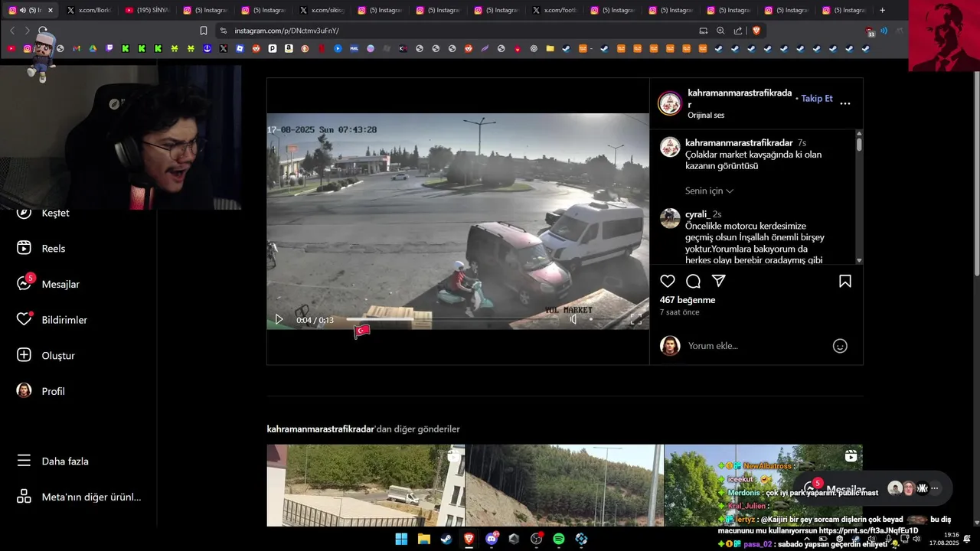
Task: Go forward with the browser forward arrow
Action: 27,31
